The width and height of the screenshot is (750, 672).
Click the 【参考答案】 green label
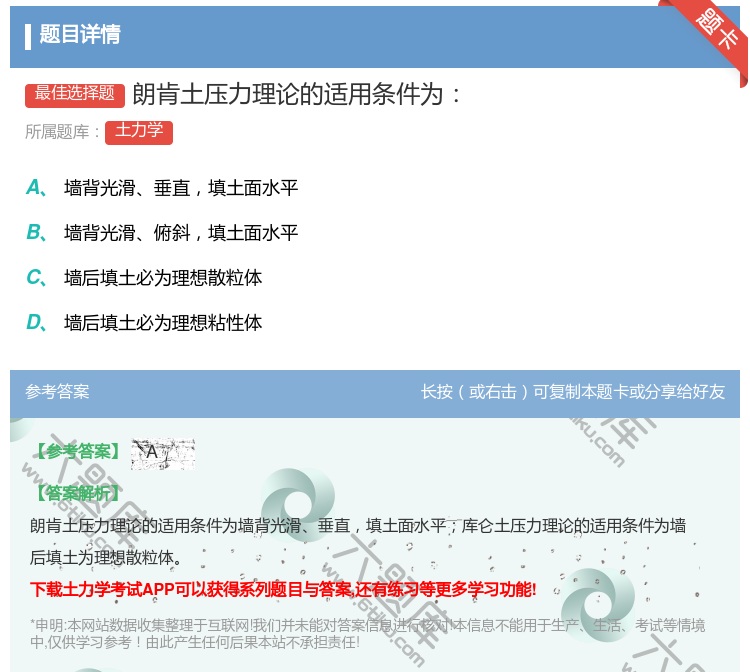[78, 451]
